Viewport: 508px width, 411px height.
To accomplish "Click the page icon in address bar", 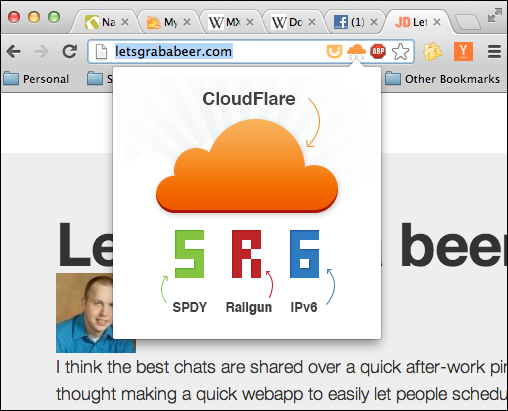I will (x=101, y=52).
